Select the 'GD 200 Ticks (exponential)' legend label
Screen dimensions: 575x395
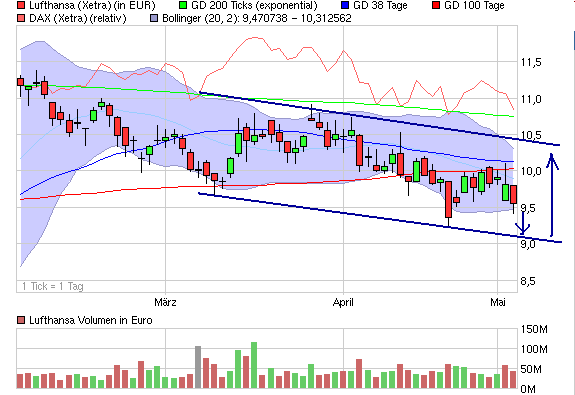(x=254, y=5)
